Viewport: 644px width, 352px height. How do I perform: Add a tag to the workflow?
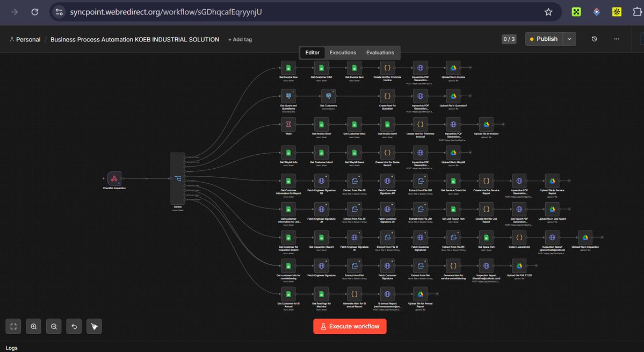coord(240,39)
